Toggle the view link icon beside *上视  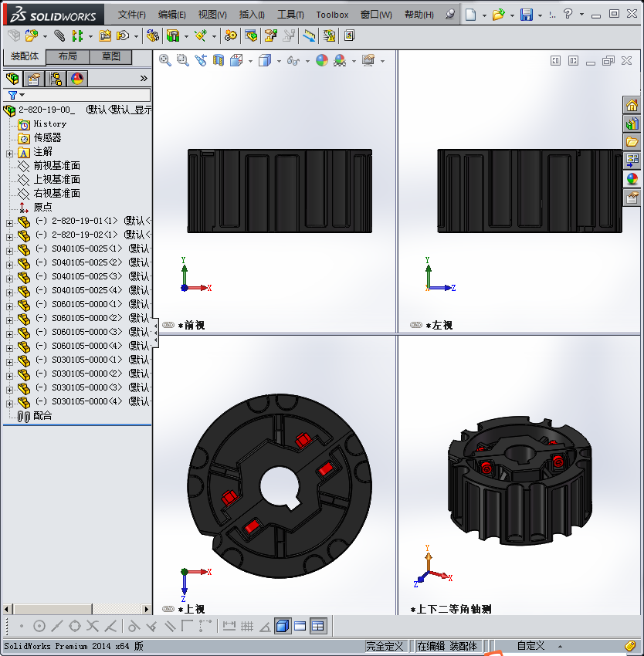tap(168, 609)
